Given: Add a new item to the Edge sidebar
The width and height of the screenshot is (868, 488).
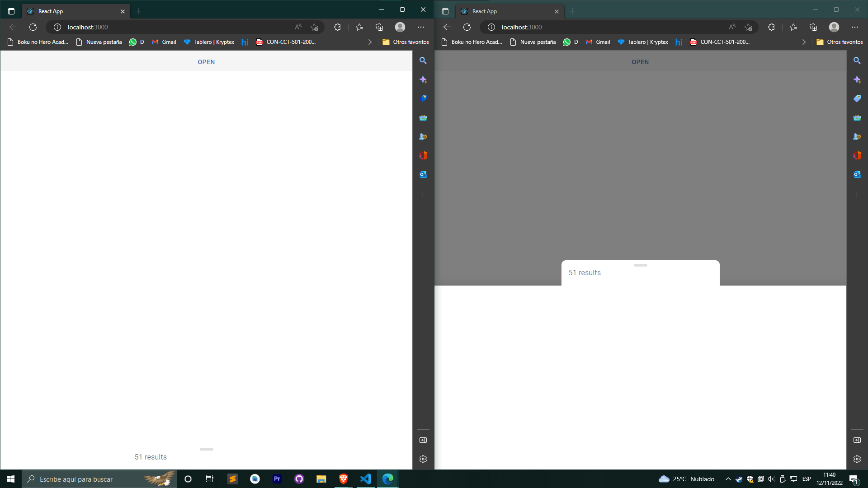Looking at the screenshot, I should point(423,195).
